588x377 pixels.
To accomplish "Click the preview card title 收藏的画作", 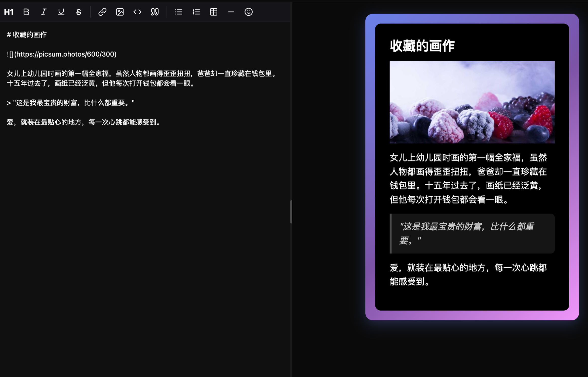I will click(422, 46).
